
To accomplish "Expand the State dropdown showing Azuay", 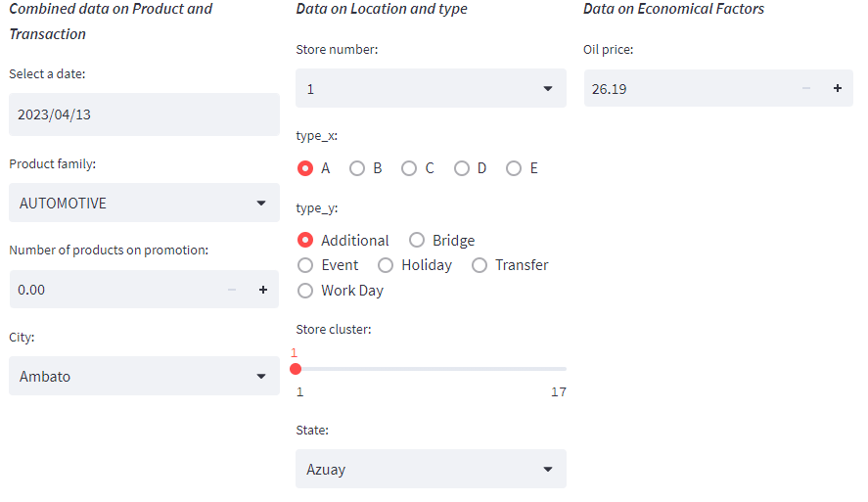I will coord(431,470).
